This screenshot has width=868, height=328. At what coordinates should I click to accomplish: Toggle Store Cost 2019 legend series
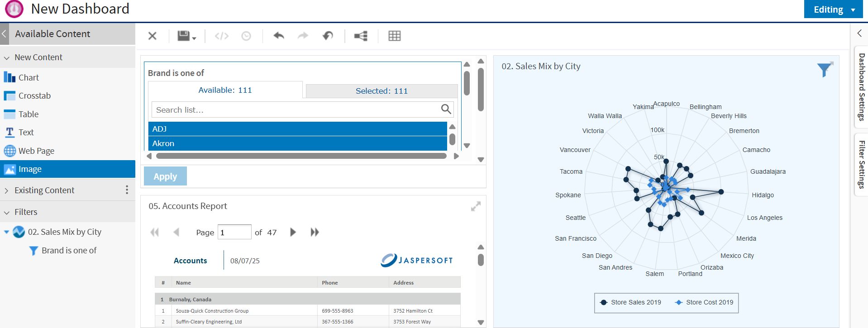704,302
